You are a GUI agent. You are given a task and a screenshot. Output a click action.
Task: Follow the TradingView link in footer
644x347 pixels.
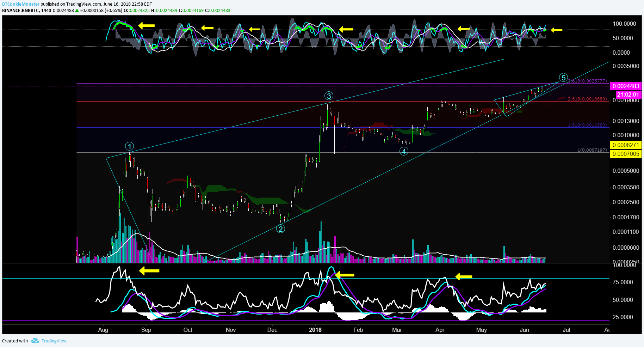(54, 341)
